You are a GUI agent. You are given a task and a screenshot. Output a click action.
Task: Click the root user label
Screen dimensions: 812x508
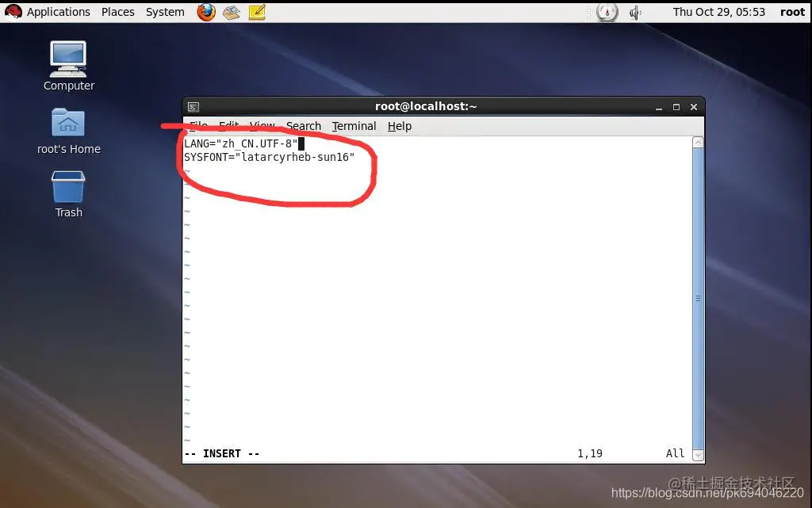tap(792, 12)
